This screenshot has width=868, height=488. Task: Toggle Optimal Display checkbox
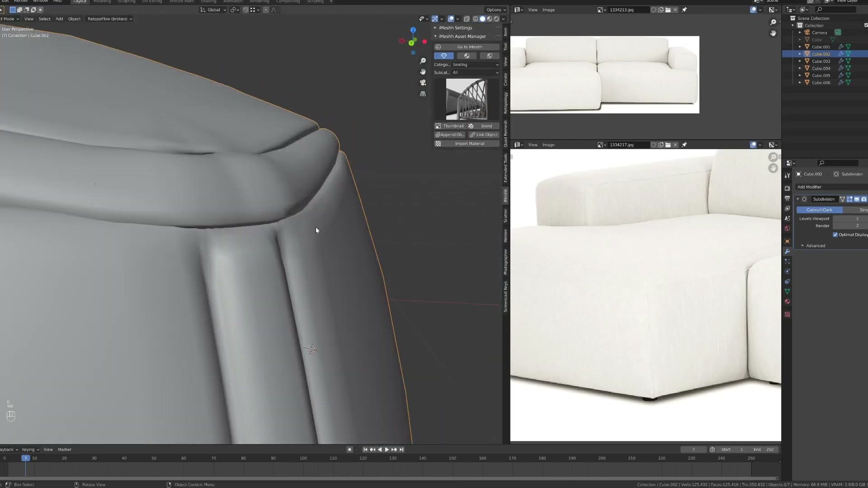point(835,235)
